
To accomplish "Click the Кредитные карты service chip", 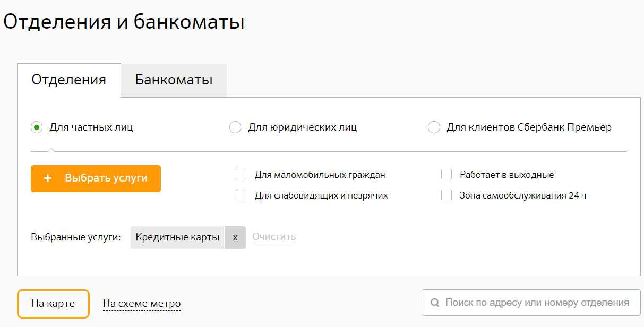I will coord(177,237).
